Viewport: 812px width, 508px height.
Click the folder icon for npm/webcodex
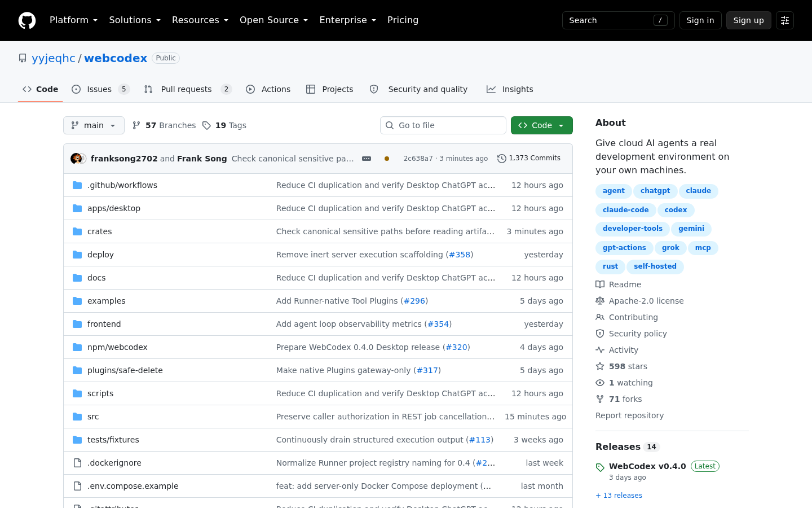point(77,347)
